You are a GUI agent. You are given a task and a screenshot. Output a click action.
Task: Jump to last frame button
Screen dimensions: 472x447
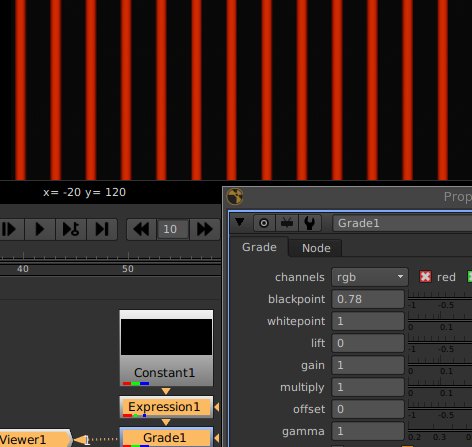click(x=102, y=229)
